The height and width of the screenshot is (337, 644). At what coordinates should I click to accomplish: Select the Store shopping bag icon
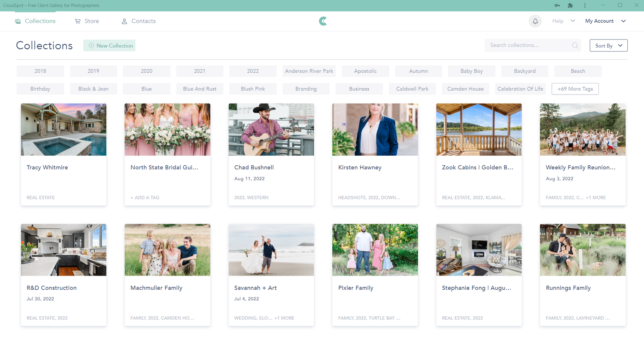[77, 21]
